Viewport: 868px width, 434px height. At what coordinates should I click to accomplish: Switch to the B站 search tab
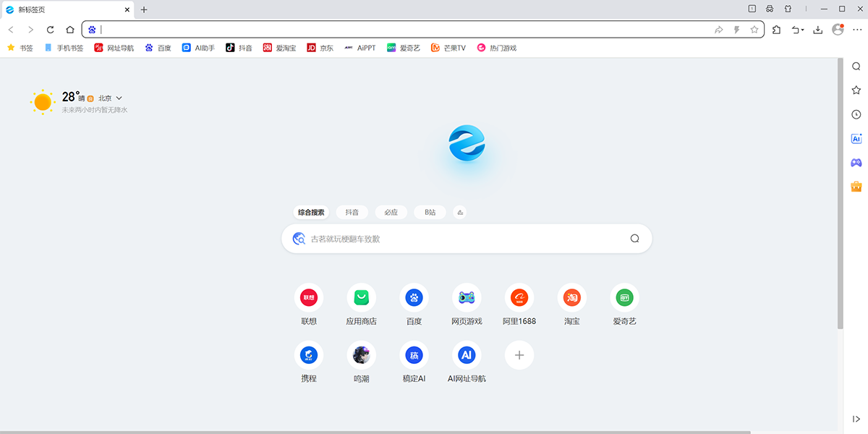(x=430, y=212)
